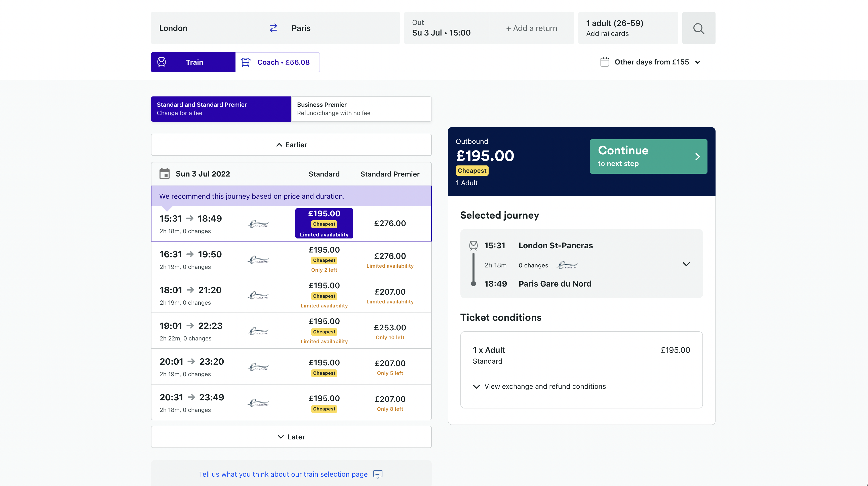The height and width of the screenshot is (486, 868).
Task: Swap origin and destination stations
Action: point(273,28)
